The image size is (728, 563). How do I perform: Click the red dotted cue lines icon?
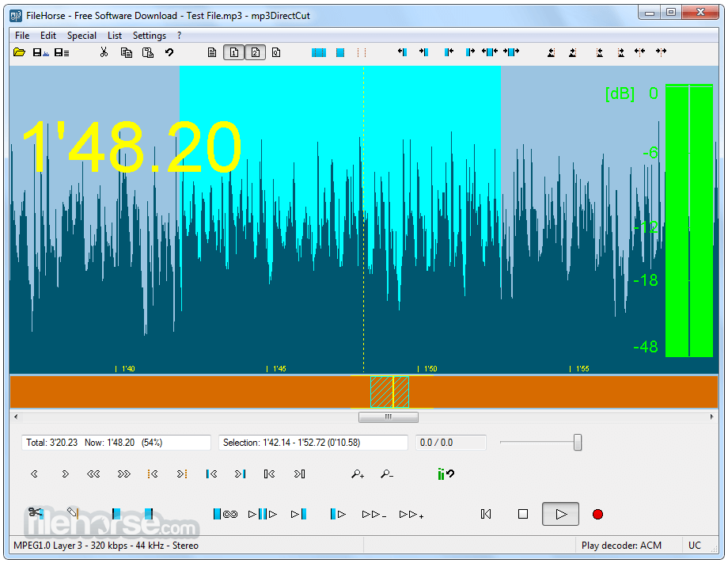pyautogui.click(x=362, y=52)
